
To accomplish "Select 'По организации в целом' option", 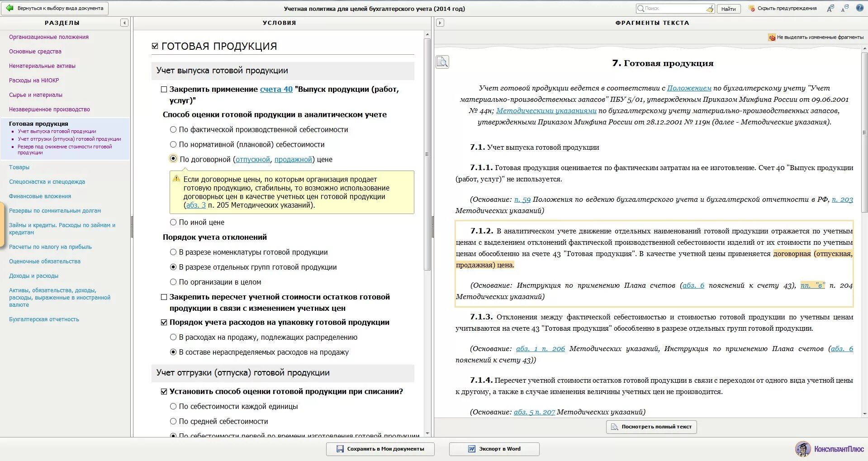I will (x=173, y=282).
